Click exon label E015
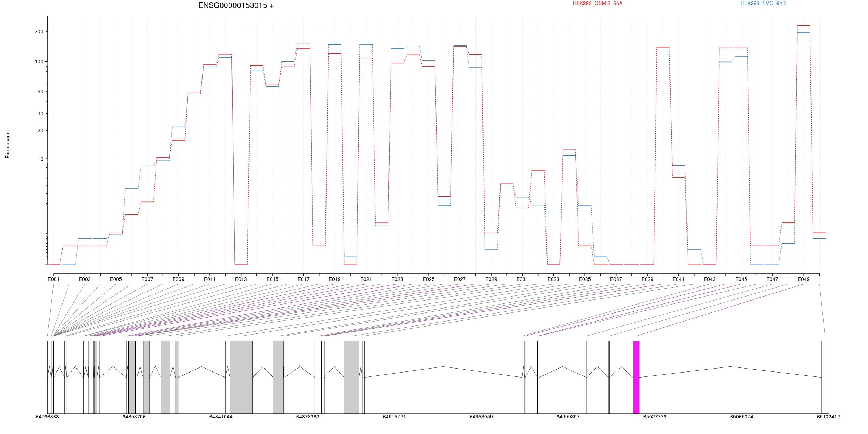Viewport: 868px width, 434px height. click(x=272, y=279)
